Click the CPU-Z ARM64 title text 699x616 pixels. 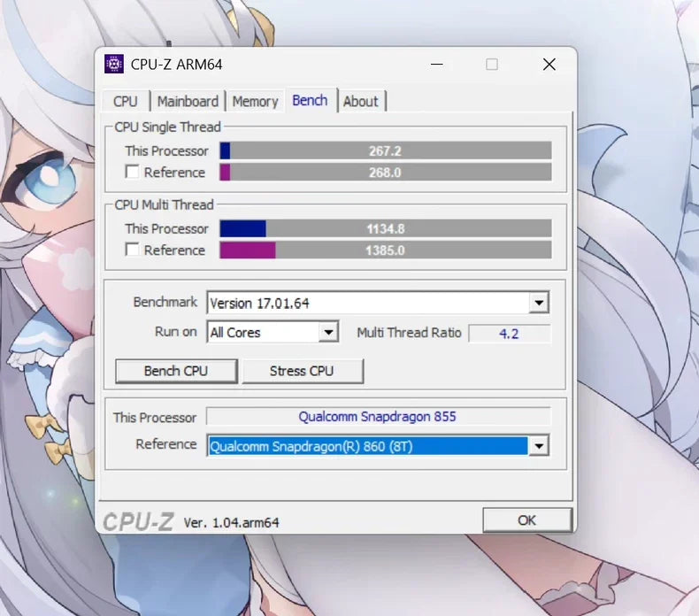(x=177, y=65)
